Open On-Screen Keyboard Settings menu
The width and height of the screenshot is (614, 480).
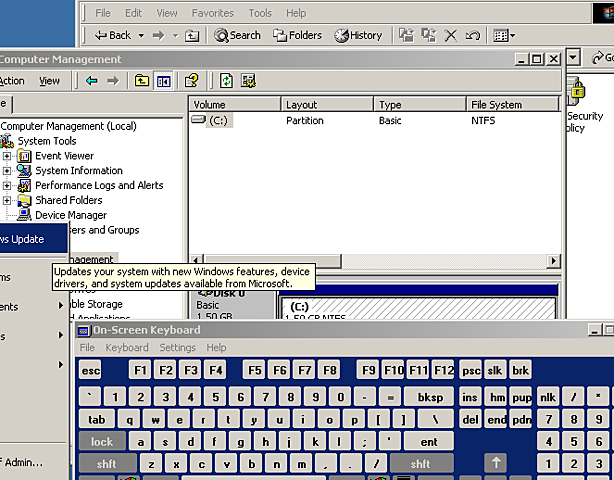pos(177,347)
